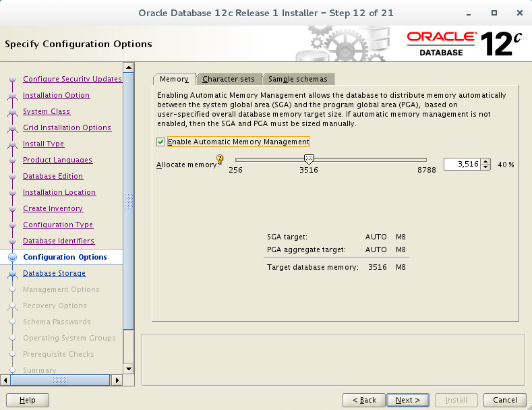This screenshot has width=532, height=410.
Task: Maximize the installer window
Action: 494,13
